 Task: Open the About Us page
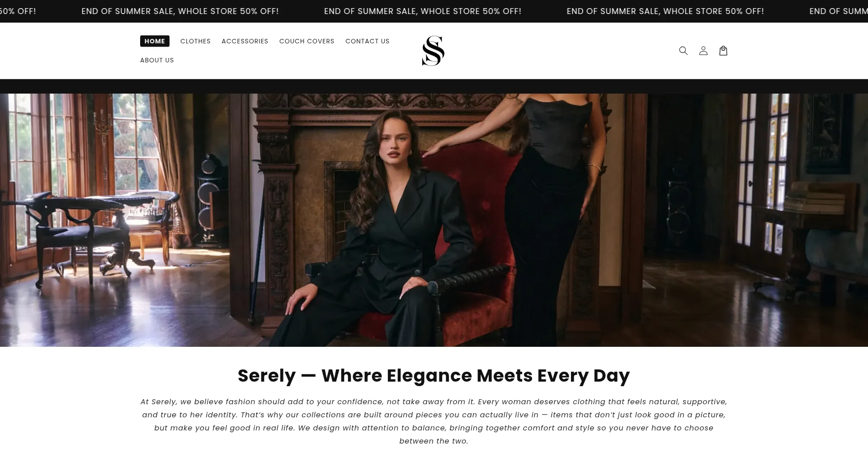click(157, 60)
